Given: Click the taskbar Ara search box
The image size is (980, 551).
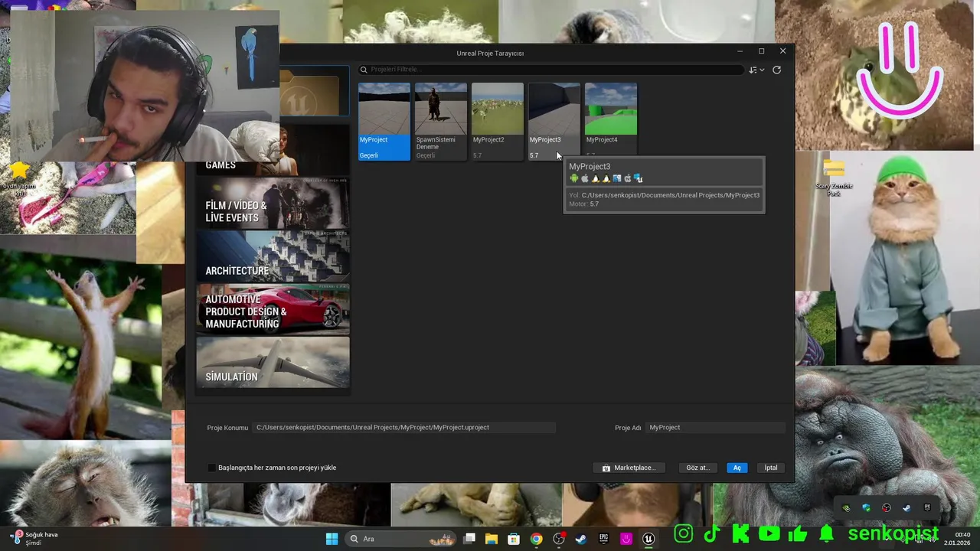Looking at the screenshot, I should coord(399,539).
